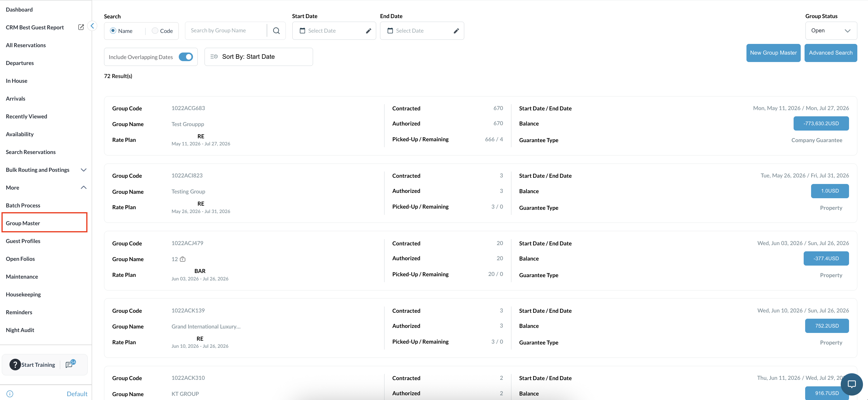Image resolution: width=868 pixels, height=400 pixels.
Task: Open the Group Status dropdown
Action: (x=831, y=31)
